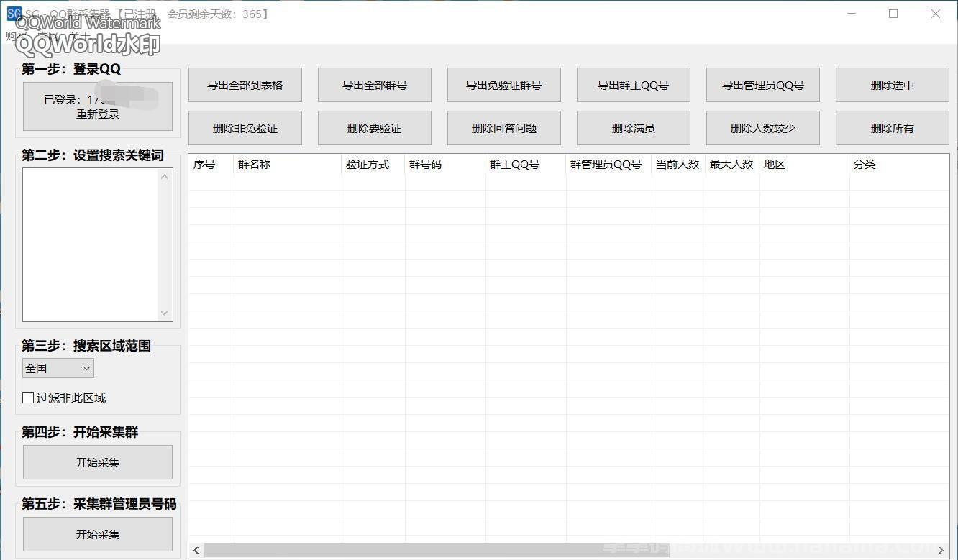Click the 群主QQ号 column header
The image size is (958, 560).
click(526, 165)
